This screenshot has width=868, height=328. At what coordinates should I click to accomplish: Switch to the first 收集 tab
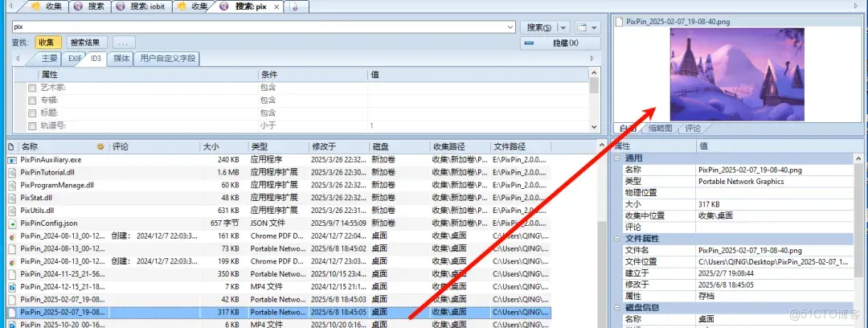[x=47, y=6]
